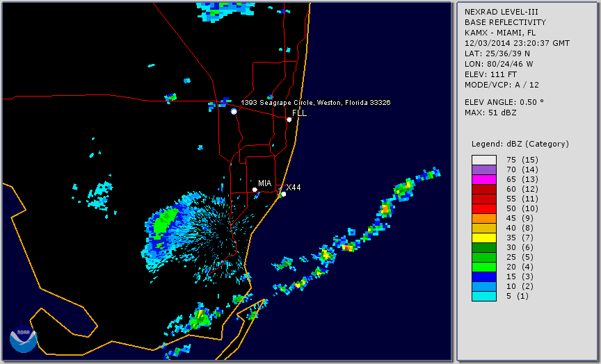601x364 pixels.
Task: Click the MIA map label
Action: click(x=264, y=183)
